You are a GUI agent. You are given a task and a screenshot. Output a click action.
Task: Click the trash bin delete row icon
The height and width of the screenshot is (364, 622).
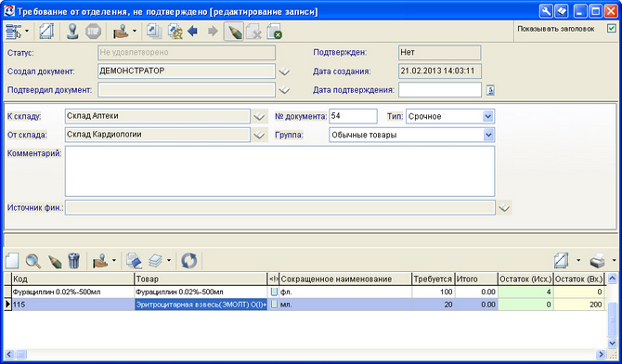click(74, 261)
